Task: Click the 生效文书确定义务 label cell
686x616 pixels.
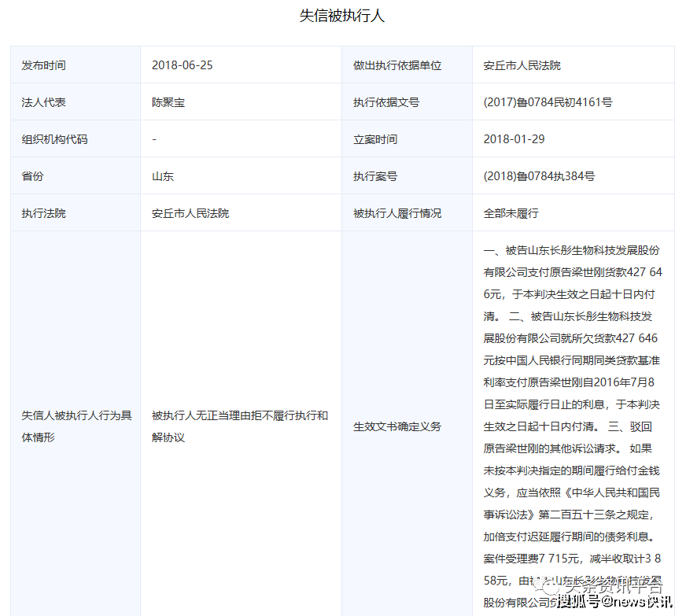Action: tap(397, 426)
